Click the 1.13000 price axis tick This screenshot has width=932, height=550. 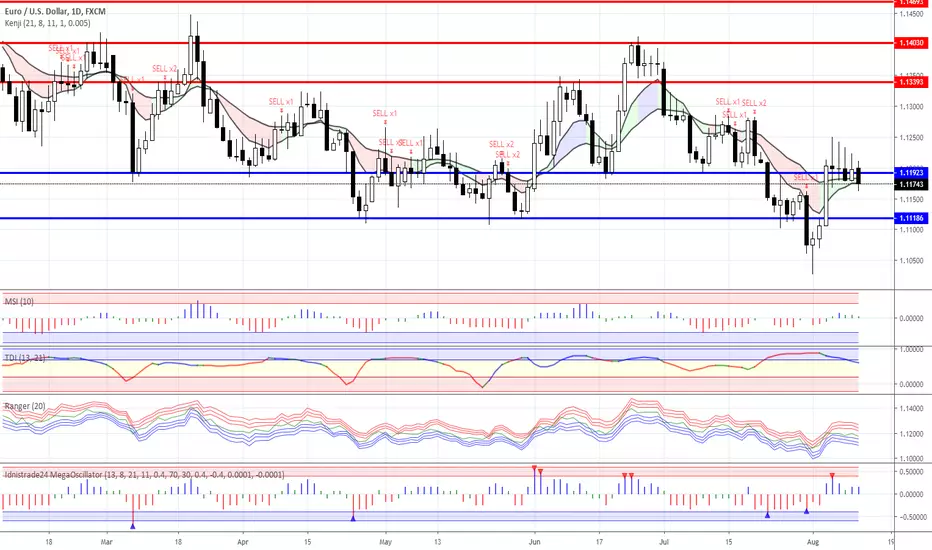click(x=912, y=107)
